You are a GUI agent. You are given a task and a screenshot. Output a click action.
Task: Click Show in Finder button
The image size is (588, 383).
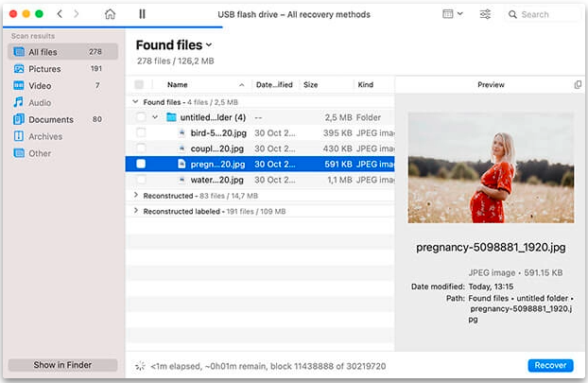[62, 365]
